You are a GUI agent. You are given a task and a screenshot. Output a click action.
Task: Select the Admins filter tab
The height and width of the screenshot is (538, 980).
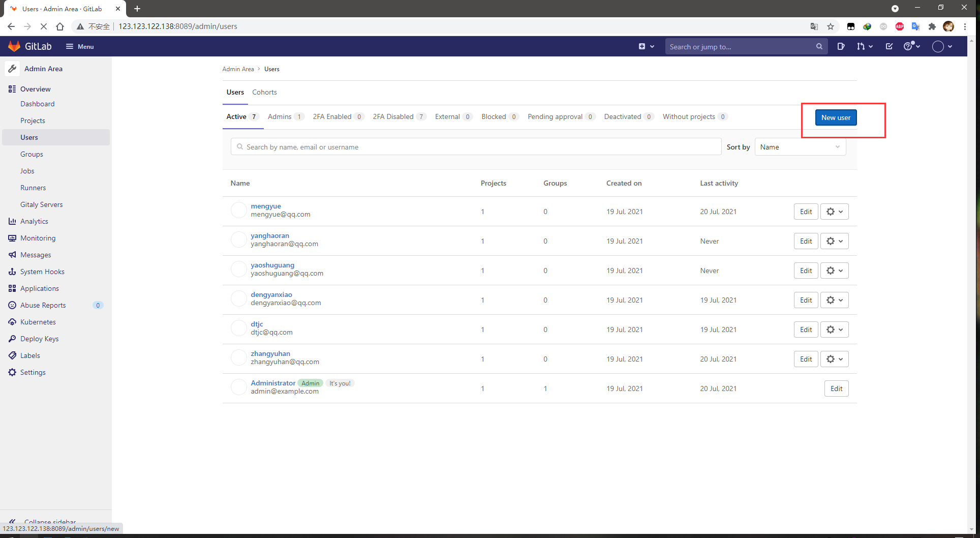[x=286, y=116]
